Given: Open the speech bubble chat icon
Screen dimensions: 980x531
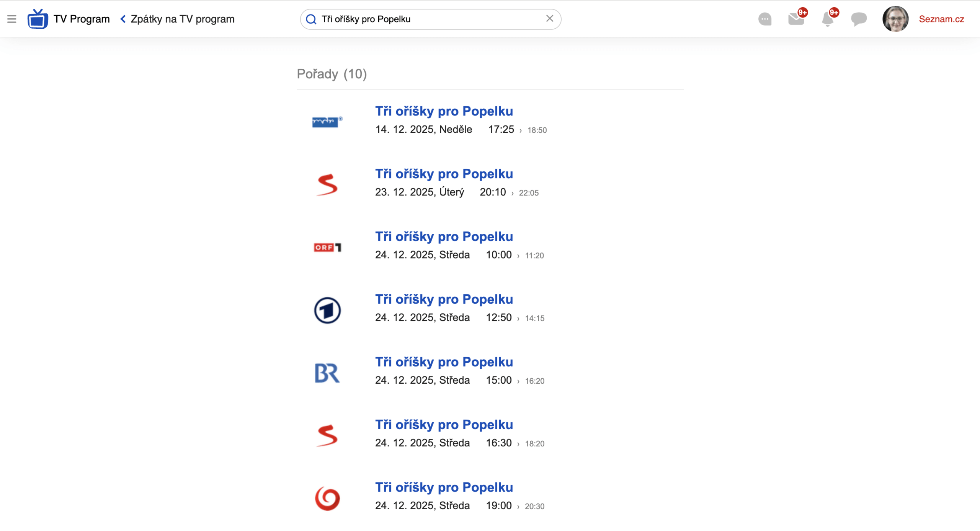Looking at the screenshot, I should click(859, 19).
